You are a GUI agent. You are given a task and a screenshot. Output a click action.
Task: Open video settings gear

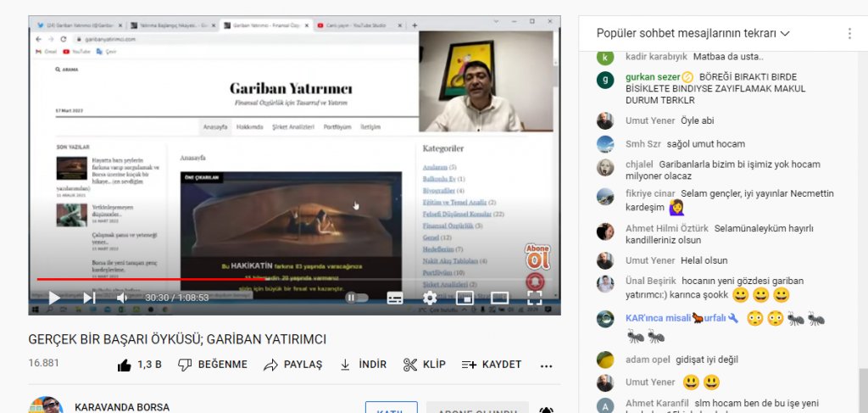point(430,298)
